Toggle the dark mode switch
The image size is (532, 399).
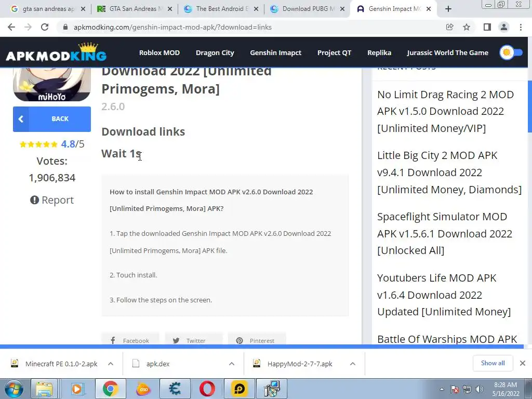(x=511, y=52)
